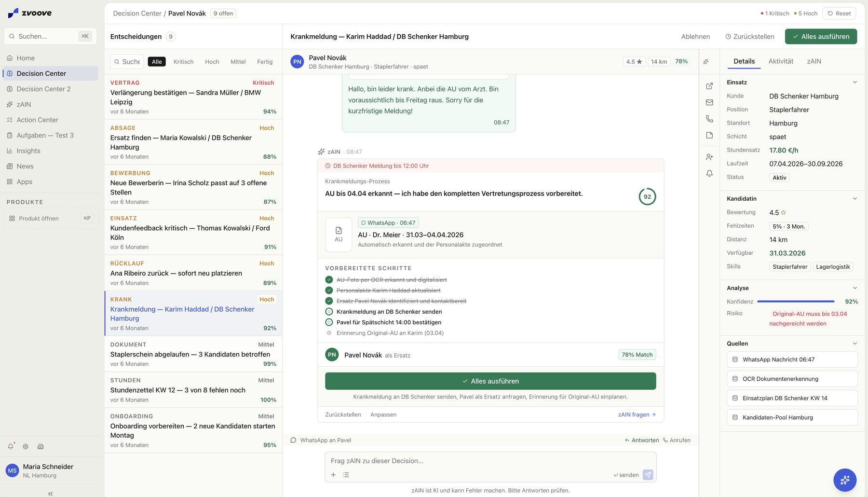Open settings gear in sidebar footer
Screen dimensions: 868x497
point(26,446)
